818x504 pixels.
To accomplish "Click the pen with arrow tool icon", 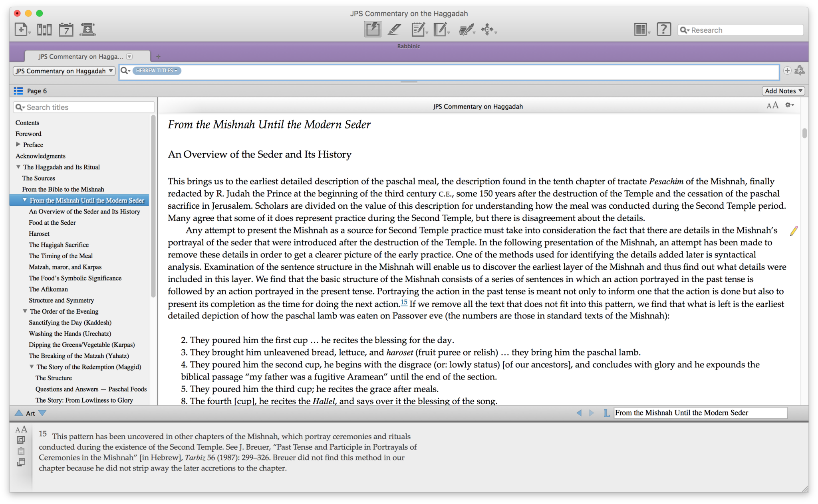I will click(x=466, y=30).
